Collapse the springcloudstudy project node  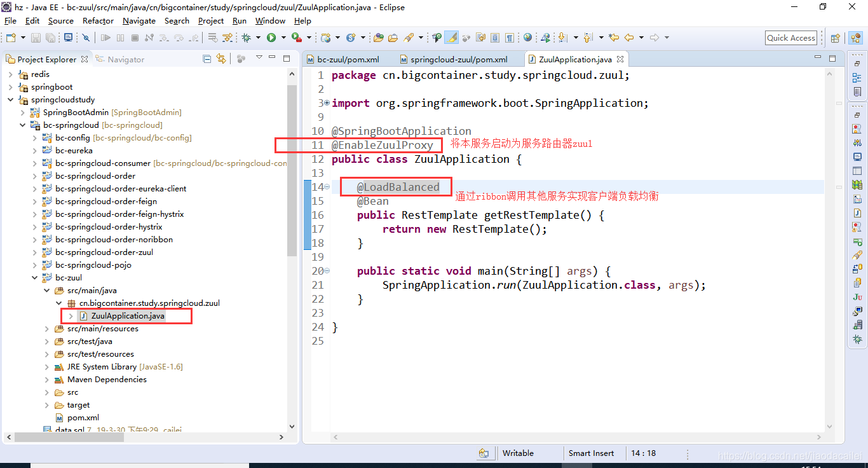tap(10, 100)
